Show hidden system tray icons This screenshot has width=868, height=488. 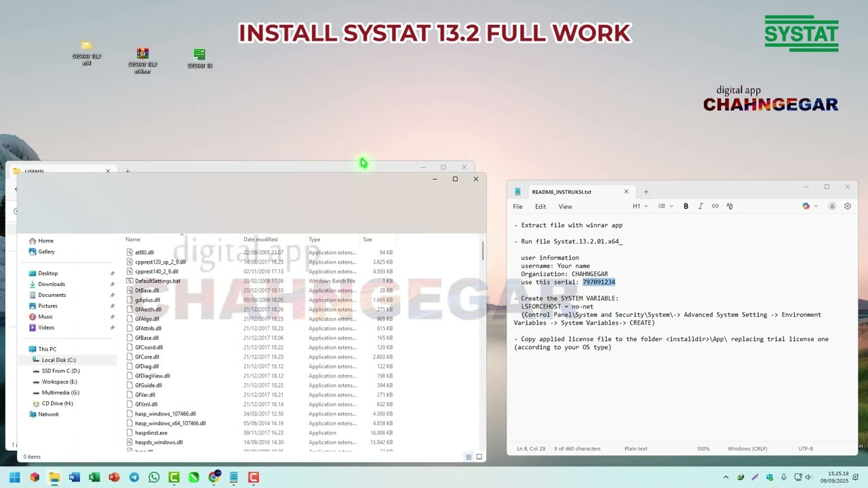(x=726, y=477)
